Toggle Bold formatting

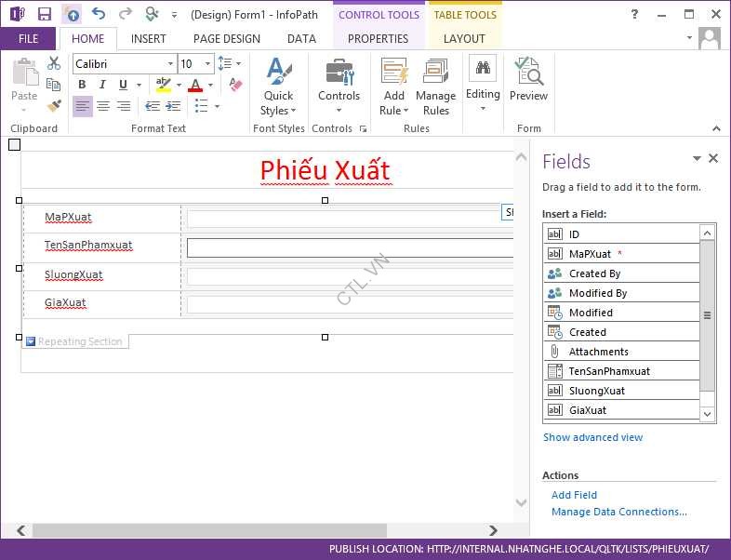(x=82, y=85)
